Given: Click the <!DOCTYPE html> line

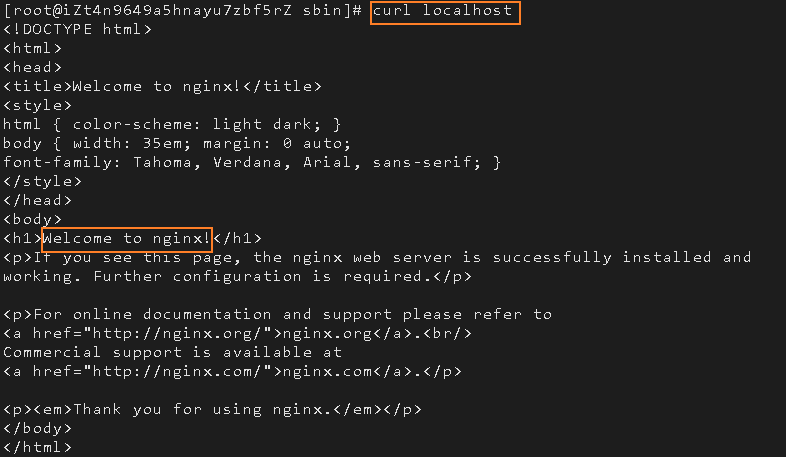Looking at the screenshot, I should (x=77, y=29).
